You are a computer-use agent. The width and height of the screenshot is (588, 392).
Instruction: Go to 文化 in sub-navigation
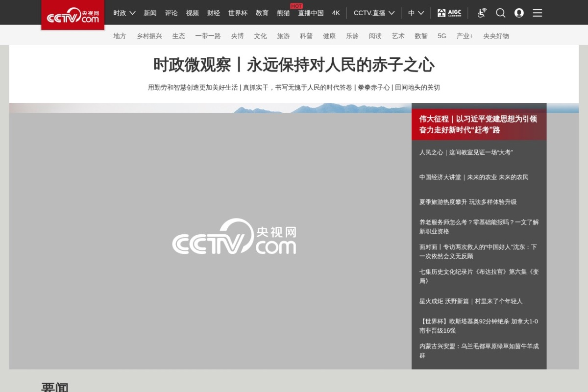coord(260,36)
